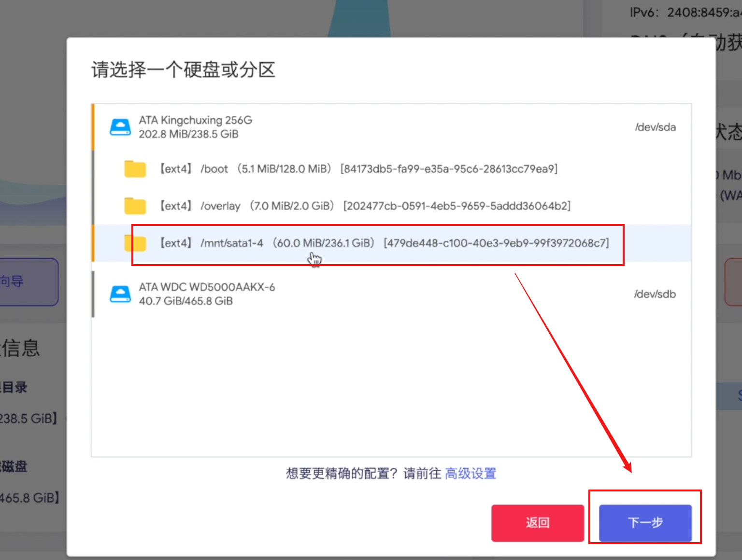742x560 pixels.
Task: Click the 返回 return button
Action: click(x=537, y=523)
